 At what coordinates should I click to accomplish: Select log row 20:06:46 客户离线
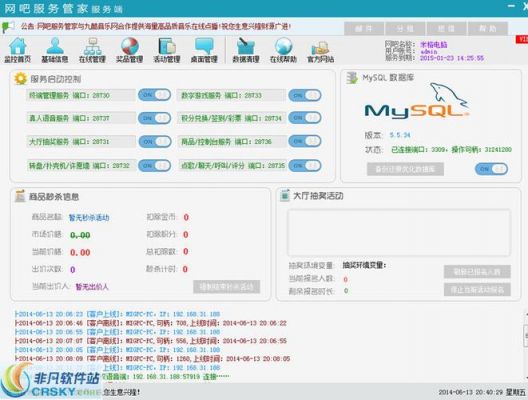(x=150, y=323)
